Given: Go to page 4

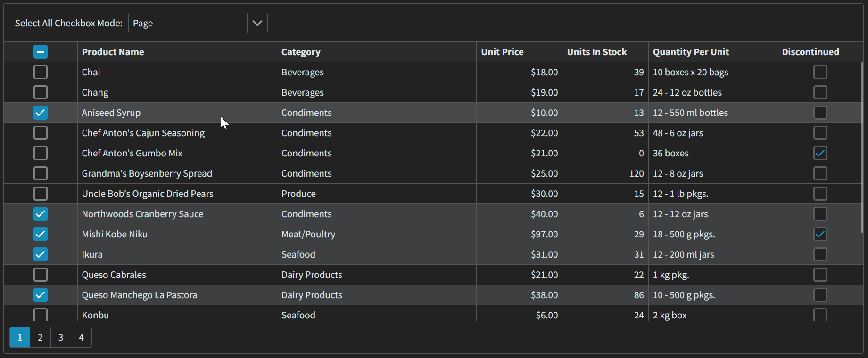Looking at the screenshot, I should [x=81, y=337].
